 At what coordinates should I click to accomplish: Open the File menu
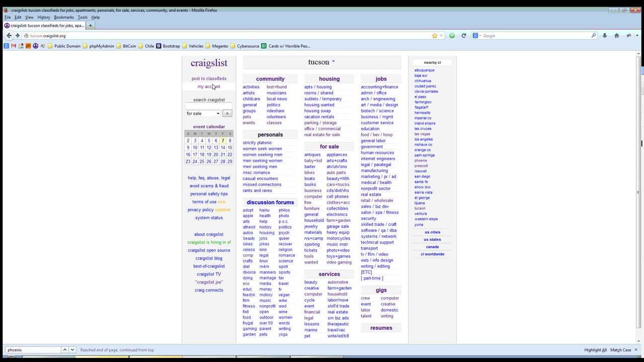pos(8,17)
